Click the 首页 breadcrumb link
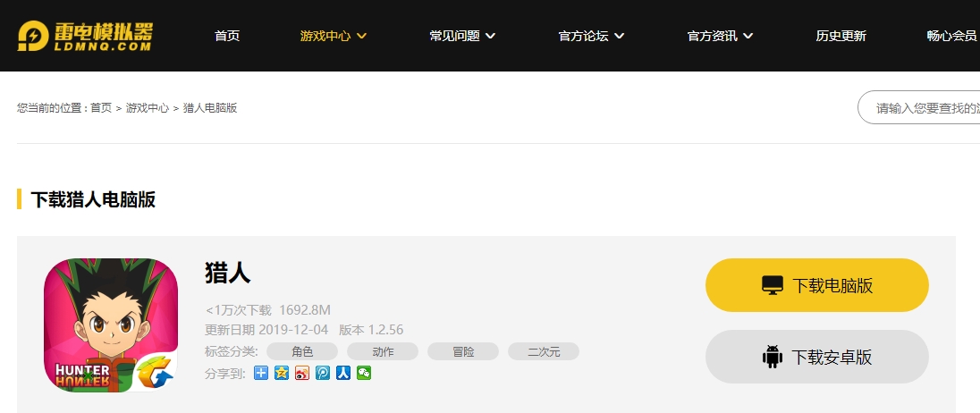The height and width of the screenshot is (413, 980). pos(101,108)
